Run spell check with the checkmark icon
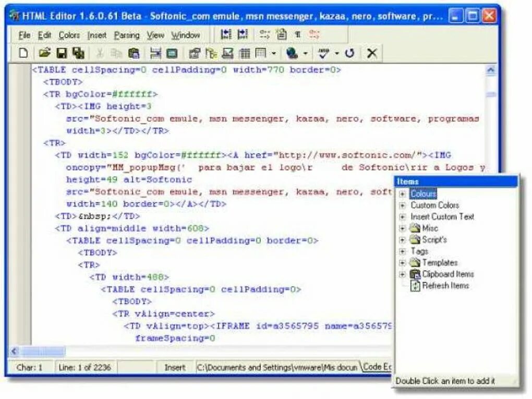The height and width of the screenshot is (399, 532). pos(324,53)
